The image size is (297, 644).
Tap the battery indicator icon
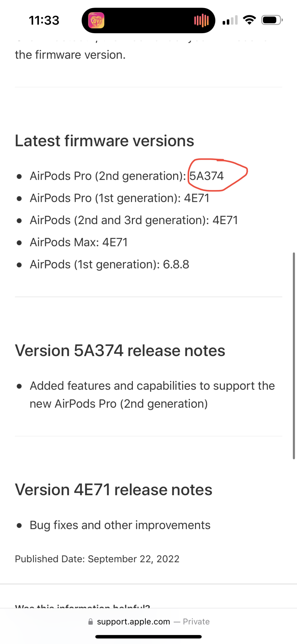[272, 20]
